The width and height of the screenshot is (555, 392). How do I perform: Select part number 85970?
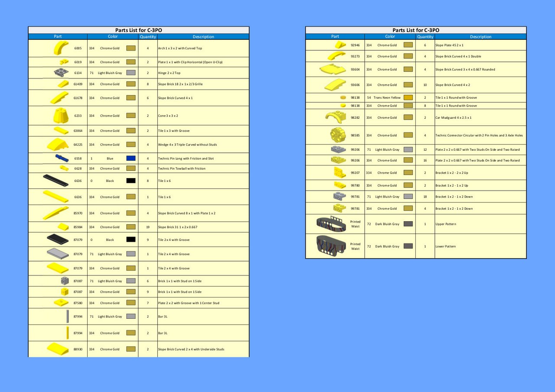(x=78, y=213)
